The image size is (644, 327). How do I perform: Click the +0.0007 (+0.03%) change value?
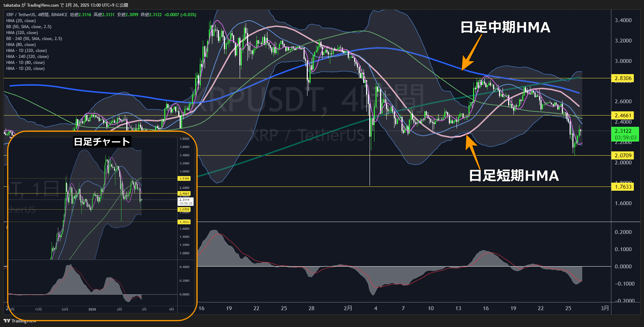180,15
